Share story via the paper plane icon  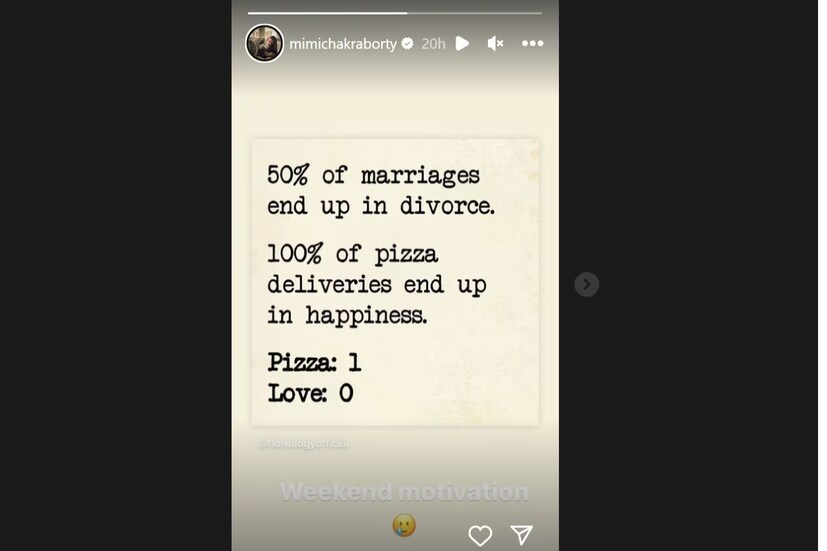click(521, 535)
